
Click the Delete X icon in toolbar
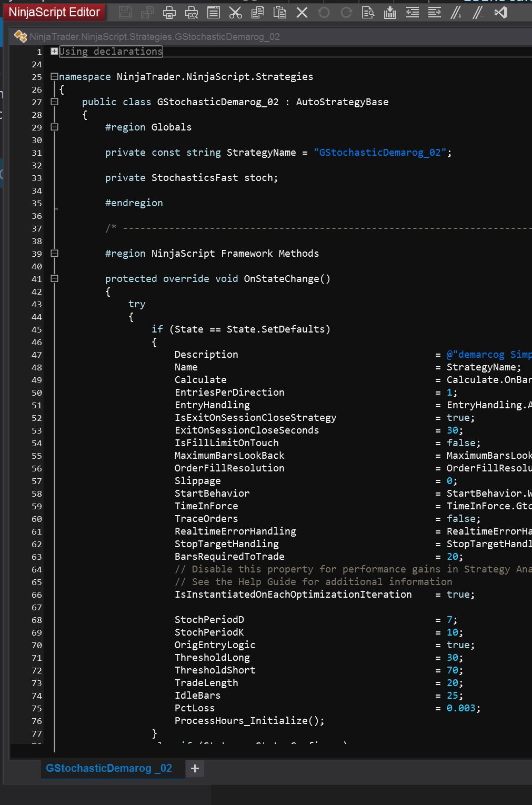pos(302,13)
